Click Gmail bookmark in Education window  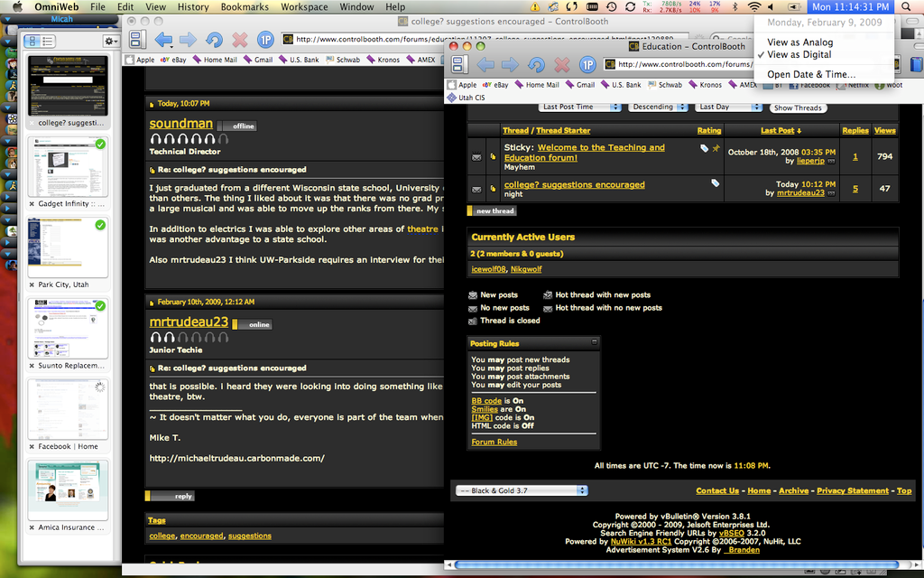tap(580, 85)
